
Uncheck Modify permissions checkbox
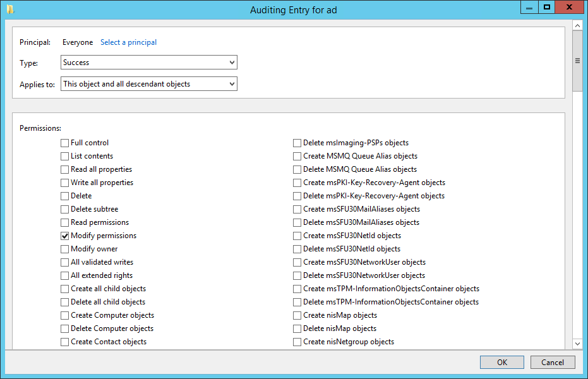(65, 236)
